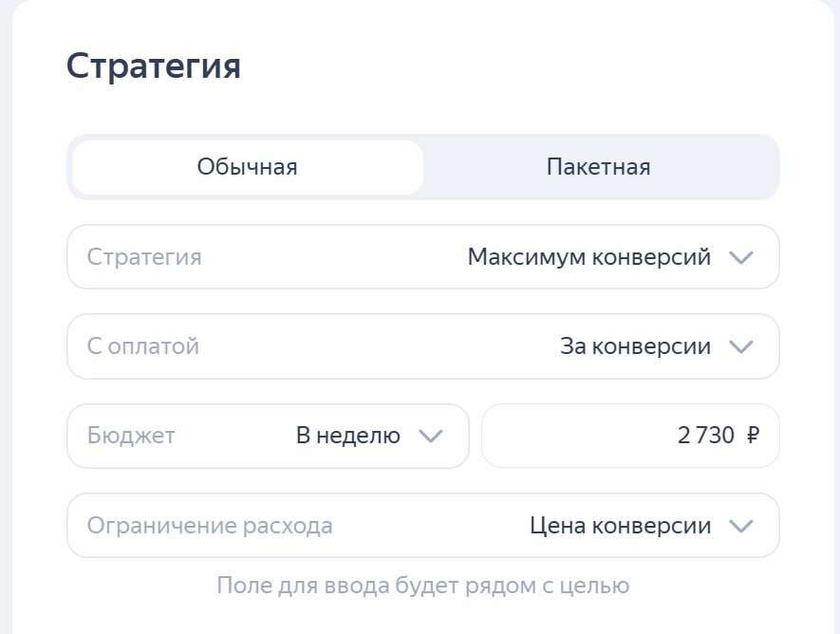Click the С оплатой field label
840x634 pixels.
pyautogui.click(x=143, y=346)
